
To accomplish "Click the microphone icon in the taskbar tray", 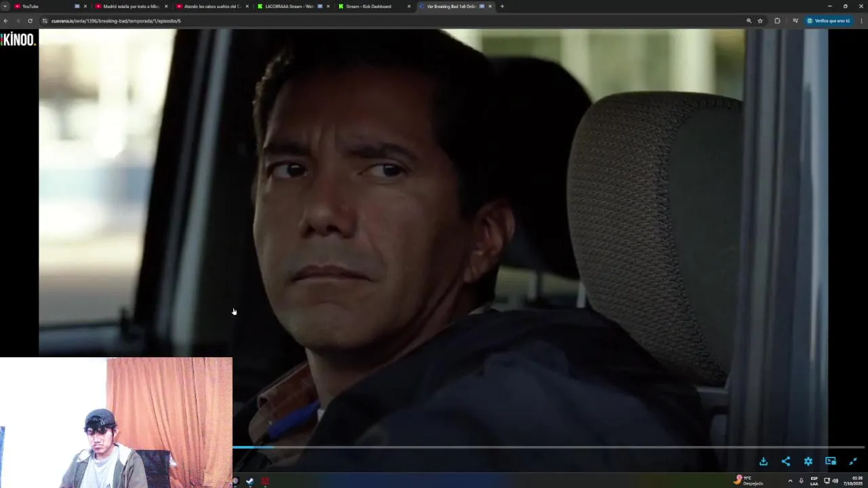I will pos(801,481).
